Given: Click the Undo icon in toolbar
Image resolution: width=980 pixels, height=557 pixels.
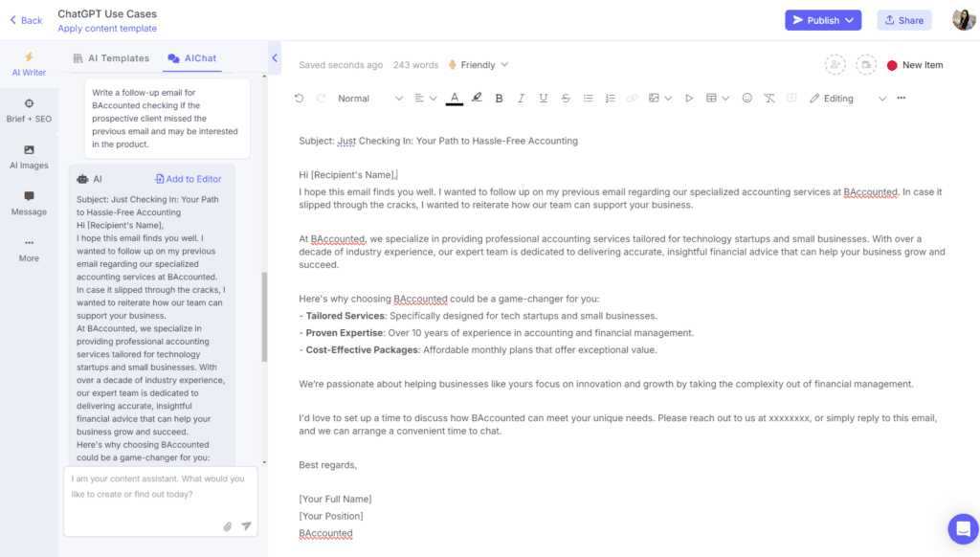Looking at the screenshot, I should point(299,99).
